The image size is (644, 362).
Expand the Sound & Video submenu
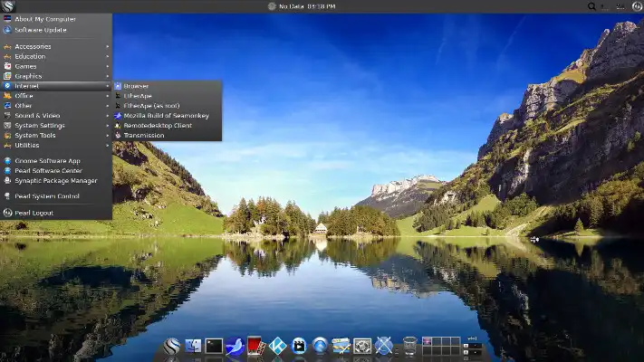coord(37,116)
